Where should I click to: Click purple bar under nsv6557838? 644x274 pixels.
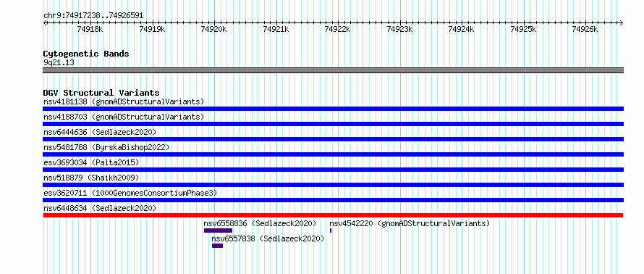tap(217, 246)
